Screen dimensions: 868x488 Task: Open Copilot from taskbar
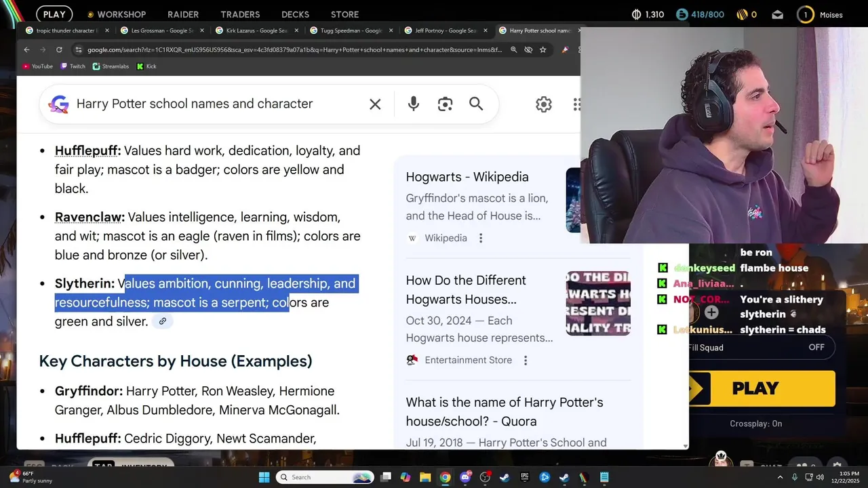406,477
